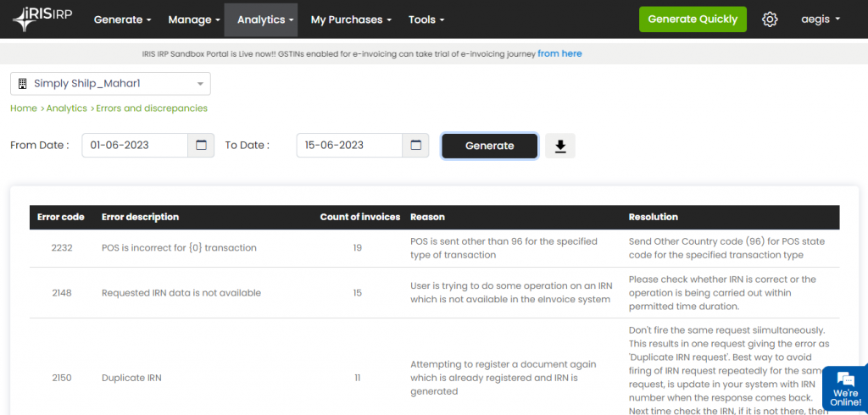The image size is (868, 415).
Task: Open the We're Online chat widget
Action: point(844,389)
